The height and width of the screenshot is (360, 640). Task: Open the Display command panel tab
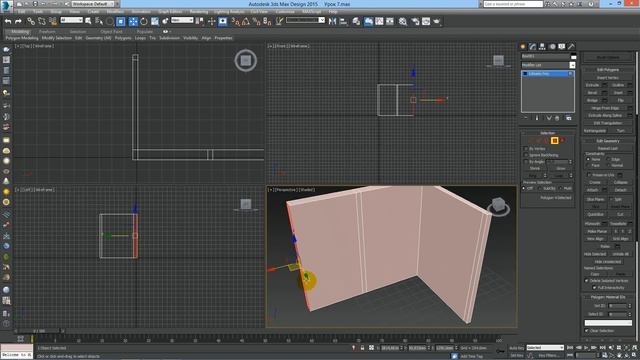pos(562,47)
